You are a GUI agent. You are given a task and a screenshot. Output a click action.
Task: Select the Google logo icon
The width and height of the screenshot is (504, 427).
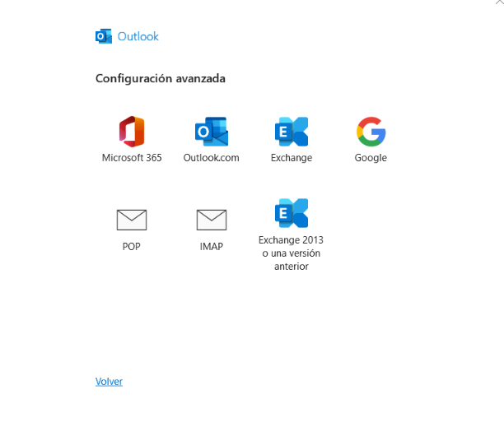click(371, 132)
